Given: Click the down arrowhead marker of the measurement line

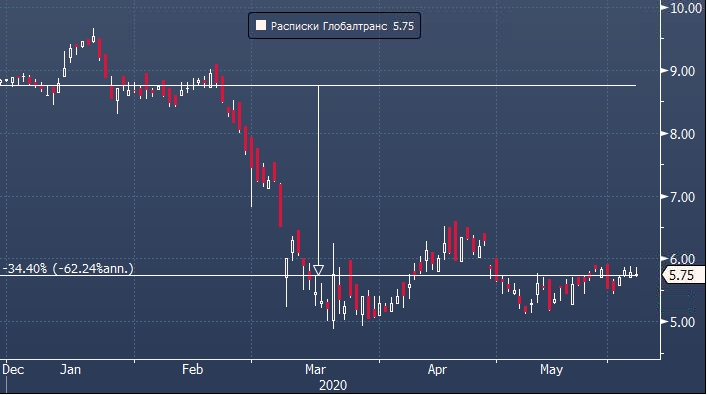Looking at the screenshot, I should pyautogui.click(x=318, y=270).
